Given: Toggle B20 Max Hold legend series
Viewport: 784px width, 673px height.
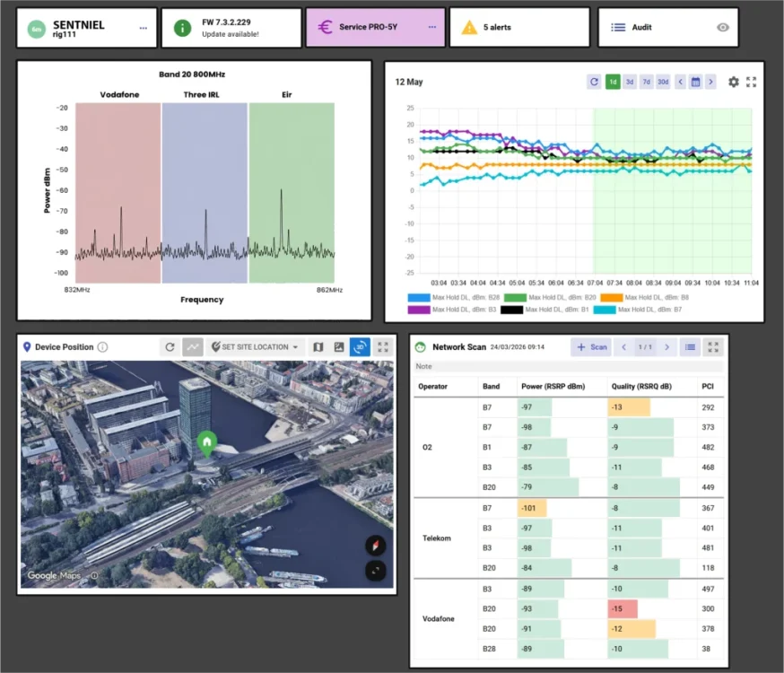Looking at the screenshot, I should [550, 298].
